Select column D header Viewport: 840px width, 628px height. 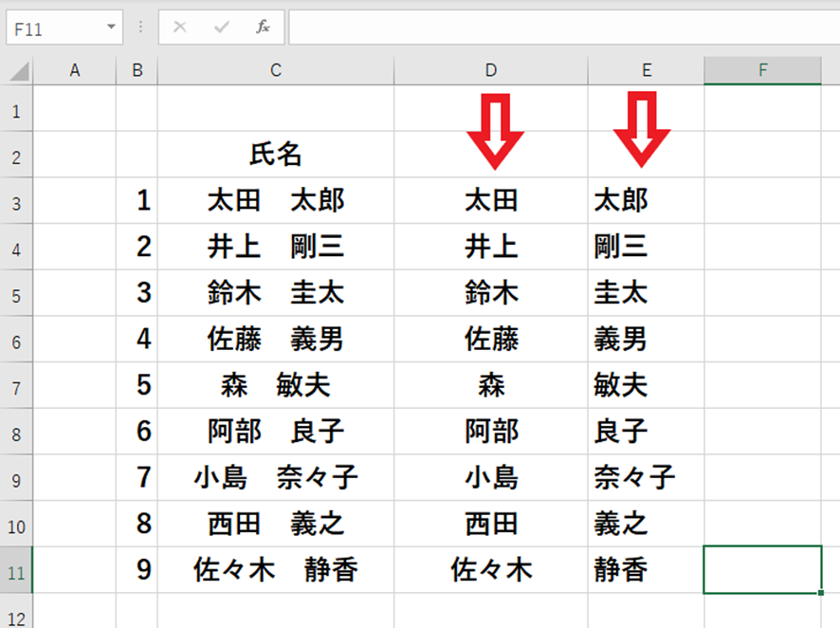(491, 70)
